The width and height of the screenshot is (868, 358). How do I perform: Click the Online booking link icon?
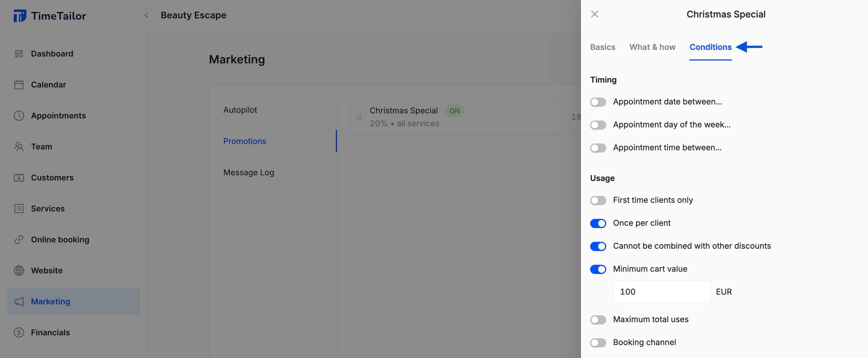tap(19, 240)
